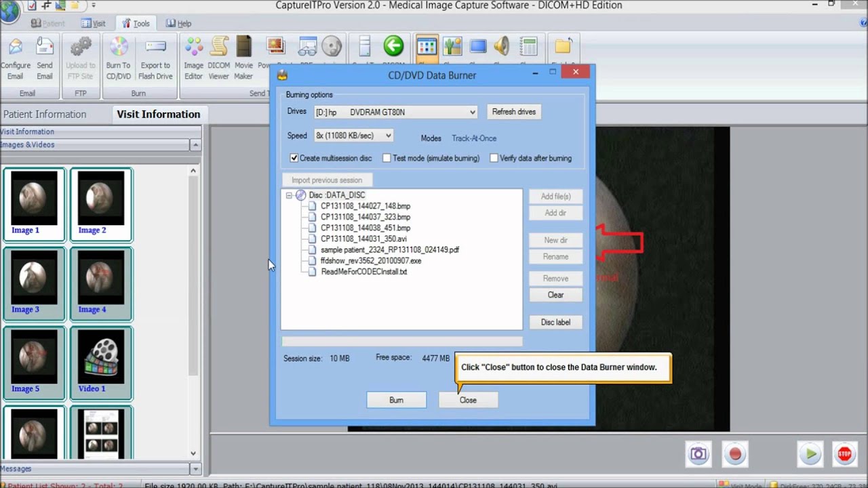Viewport: 868px width, 488px height.
Task: Click the cactus picture ribbon icon
Action: (452, 47)
